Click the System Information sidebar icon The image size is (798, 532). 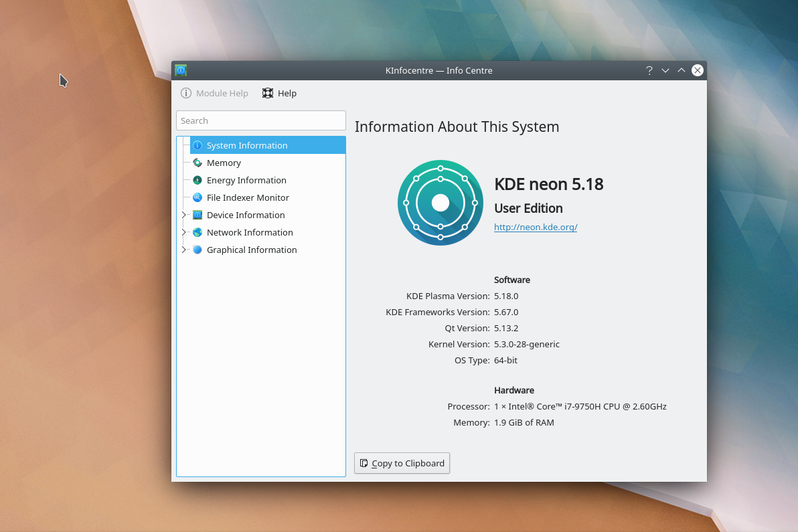click(x=197, y=145)
